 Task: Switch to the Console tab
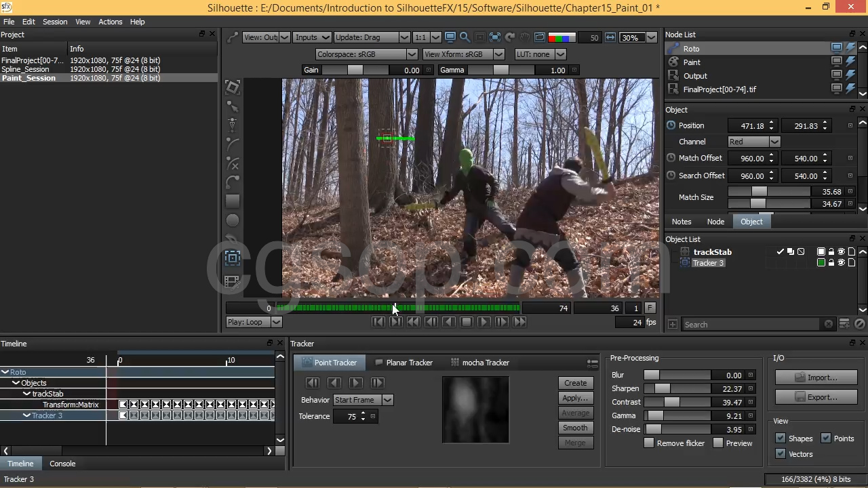(x=62, y=464)
